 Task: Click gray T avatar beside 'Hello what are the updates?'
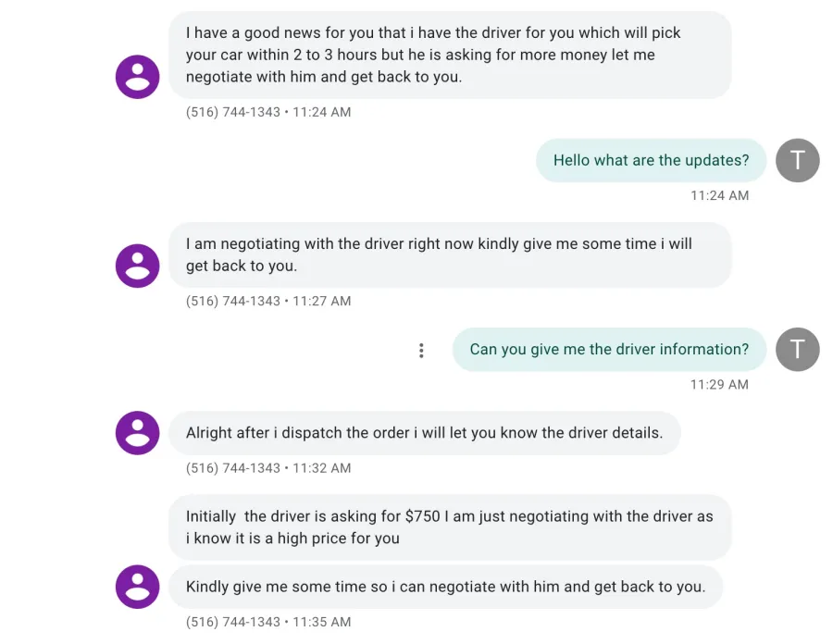click(798, 160)
